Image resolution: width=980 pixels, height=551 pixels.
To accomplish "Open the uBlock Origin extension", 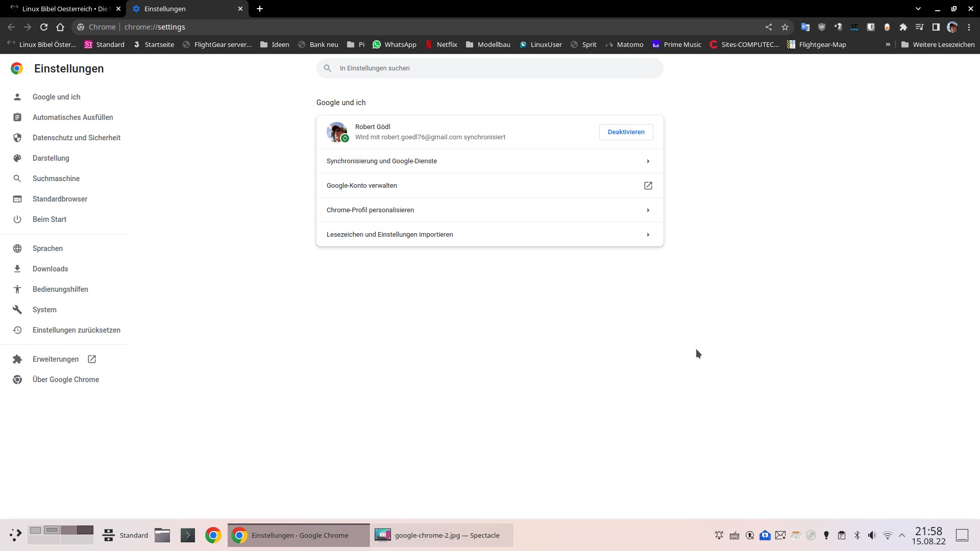I will 821,27.
